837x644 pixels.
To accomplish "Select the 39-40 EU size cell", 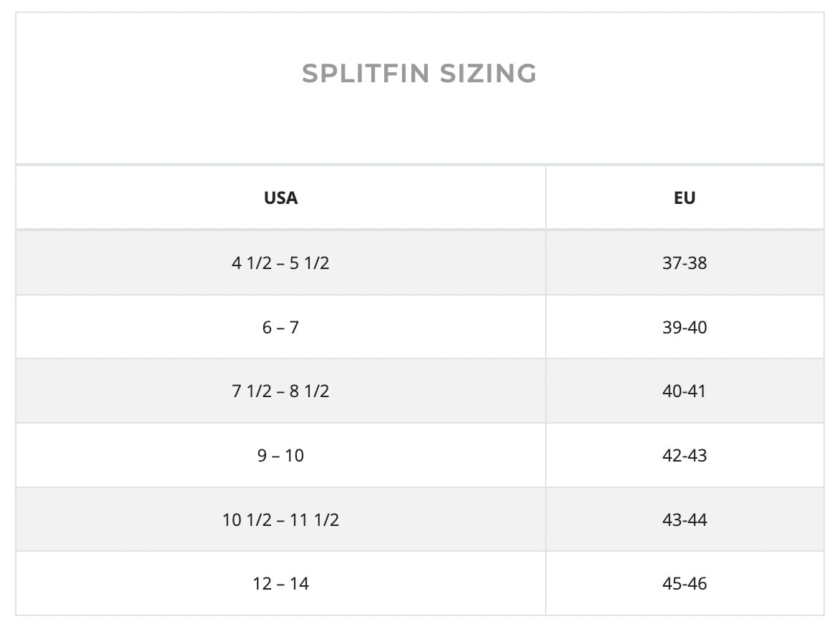I will coord(685,327).
